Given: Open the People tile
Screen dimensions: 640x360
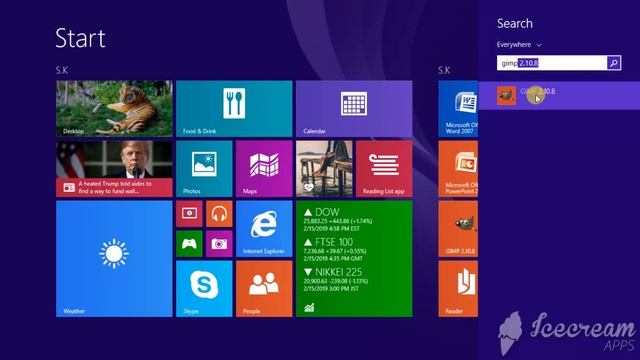Looking at the screenshot, I should pyautogui.click(x=264, y=289).
